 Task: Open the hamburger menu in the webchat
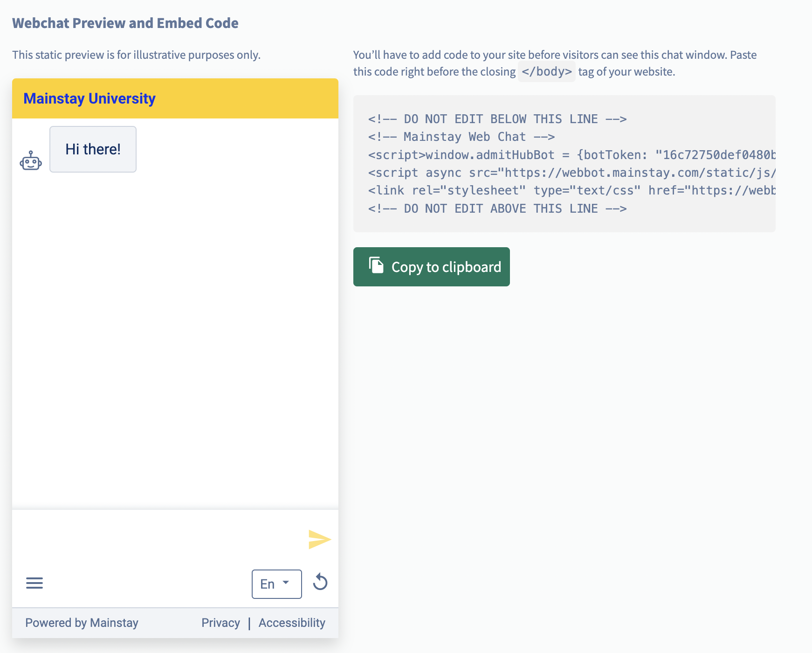[x=34, y=583]
